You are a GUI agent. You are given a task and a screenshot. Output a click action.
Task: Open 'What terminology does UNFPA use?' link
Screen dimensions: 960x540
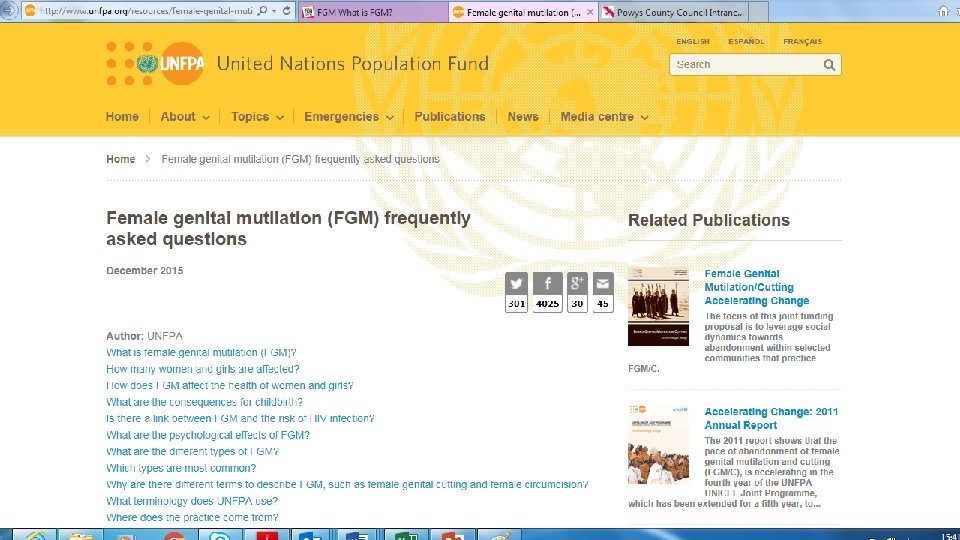coord(192,501)
